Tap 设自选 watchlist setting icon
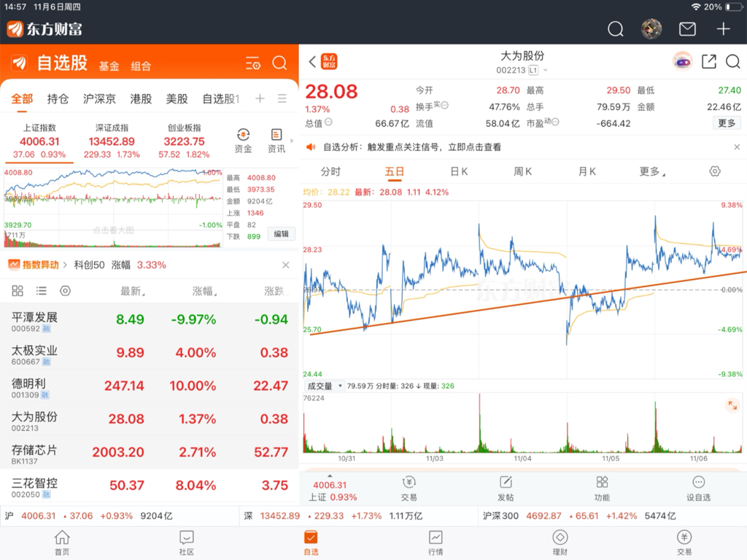 698,489
